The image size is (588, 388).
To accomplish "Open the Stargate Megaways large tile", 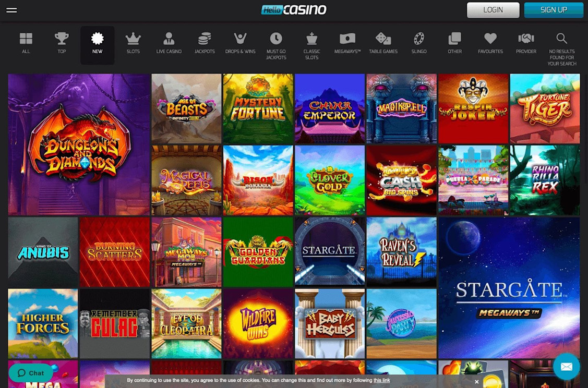I will pyautogui.click(x=509, y=288).
